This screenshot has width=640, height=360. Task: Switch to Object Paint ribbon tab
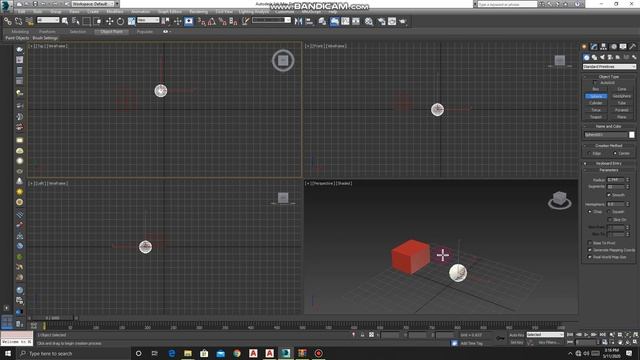pos(111,31)
